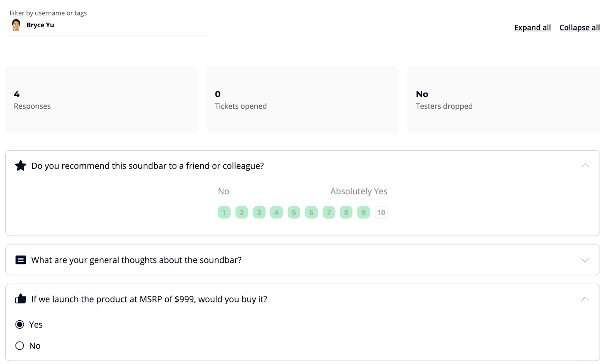Click Bryce Yu's avatar picture
The width and height of the screenshot is (608, 364).
point(16,25)
